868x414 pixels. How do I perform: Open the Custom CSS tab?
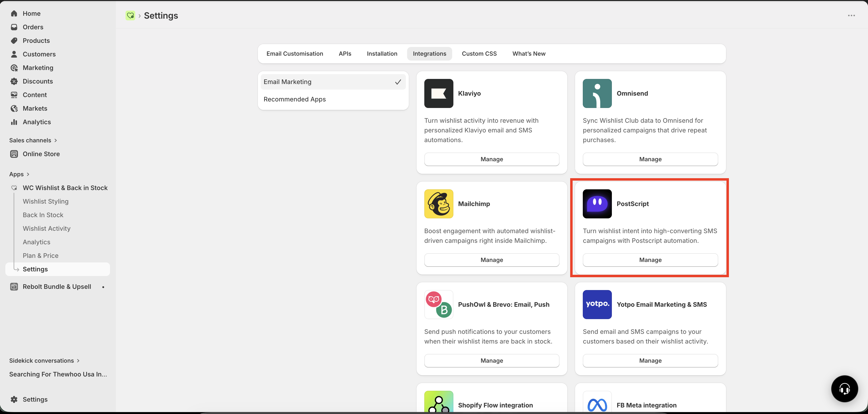tap(479, 54)
